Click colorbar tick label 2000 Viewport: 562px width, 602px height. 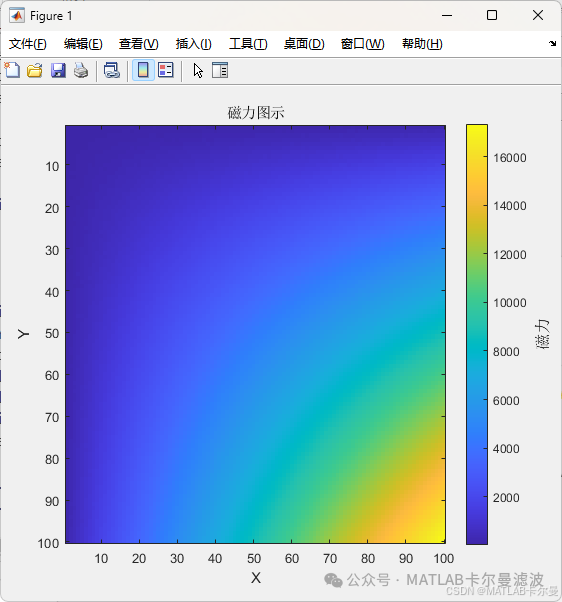pyautogui.click(x=506, y=498)
